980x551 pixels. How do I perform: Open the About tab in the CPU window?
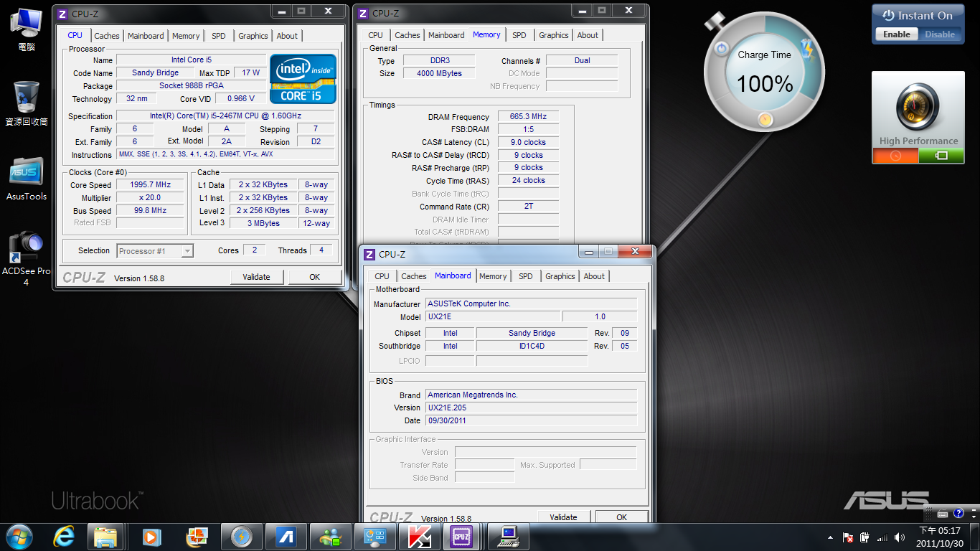point(287,36)
